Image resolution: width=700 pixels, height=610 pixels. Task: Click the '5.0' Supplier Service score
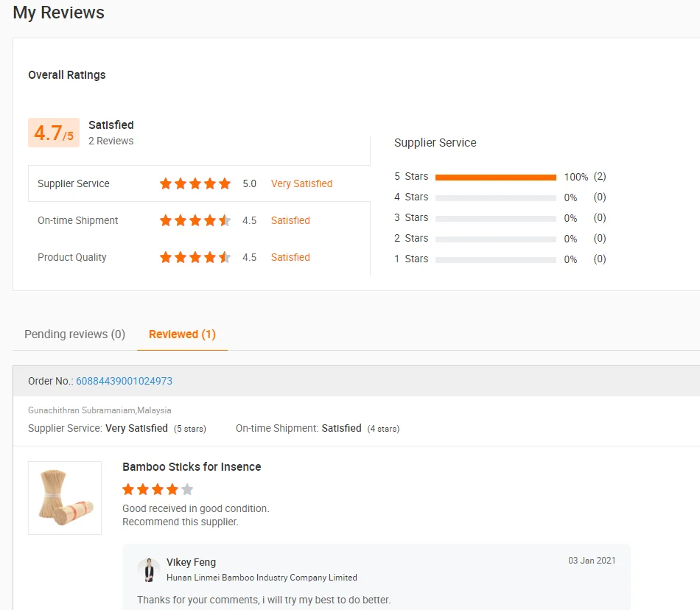click(249, 184)
